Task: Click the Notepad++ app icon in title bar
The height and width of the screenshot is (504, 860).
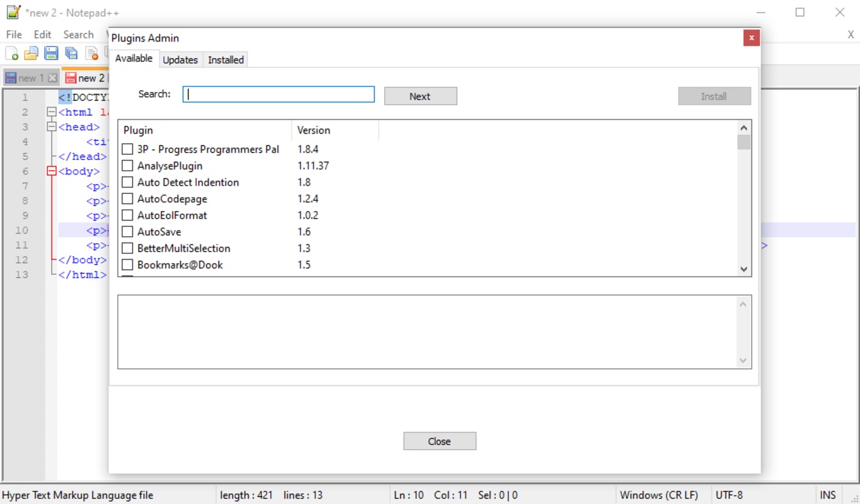Action: [13, 13]
